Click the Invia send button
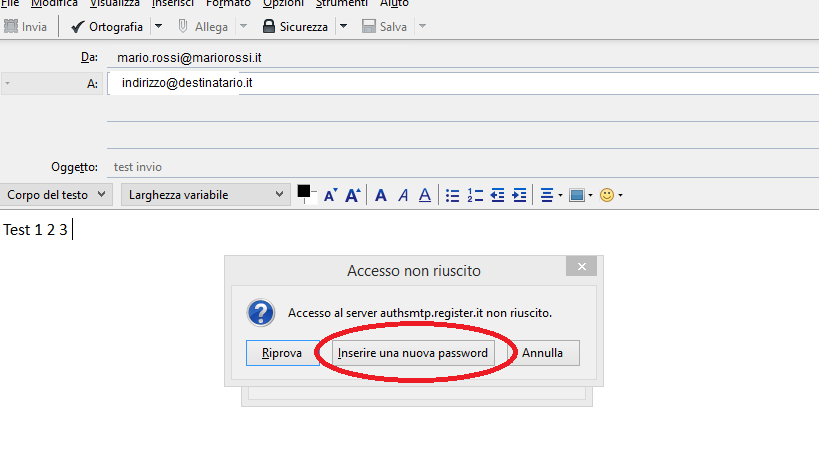 25,27
